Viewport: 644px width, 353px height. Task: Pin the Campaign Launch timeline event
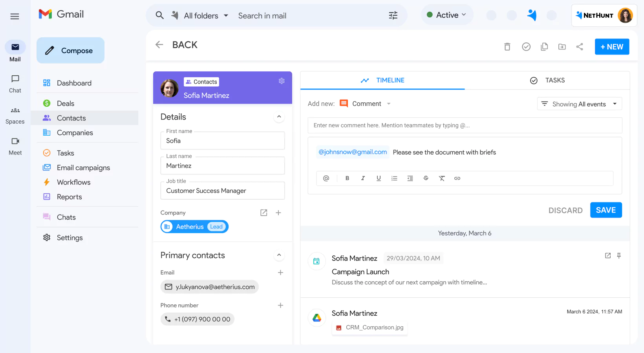click(619, 255)
